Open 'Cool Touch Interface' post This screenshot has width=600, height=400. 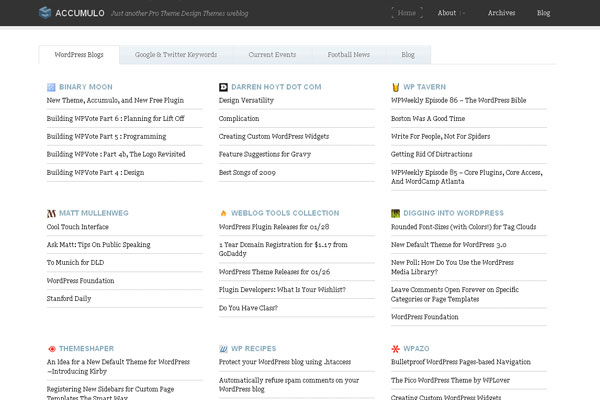click(x=78, y=227)
